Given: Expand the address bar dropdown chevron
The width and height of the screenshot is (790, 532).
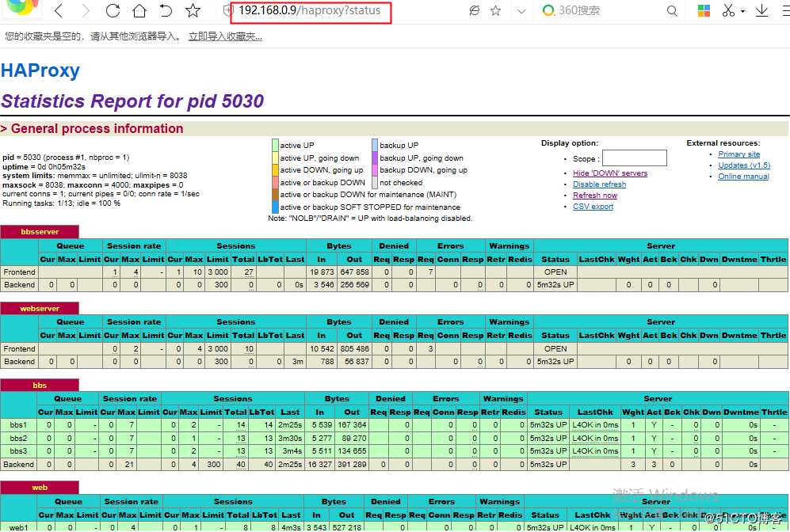Looking at the screenshot, I should tap(521, 11).
